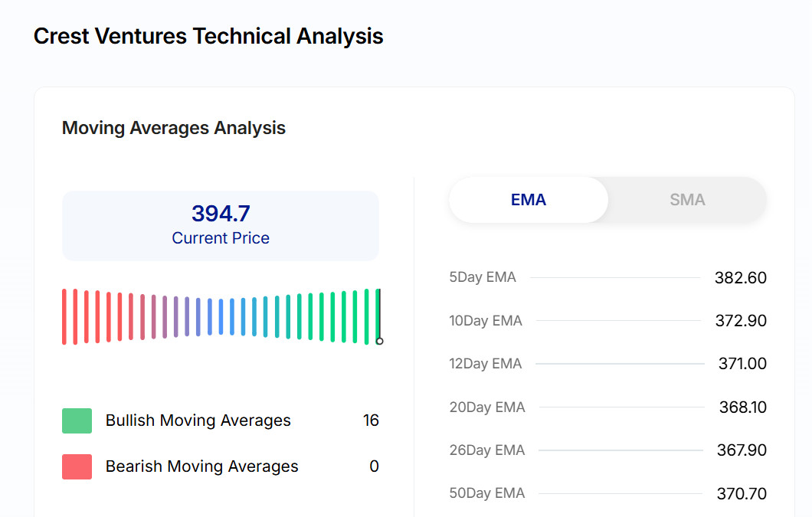Click the red Bearish Moving Averages swatch

77,466
